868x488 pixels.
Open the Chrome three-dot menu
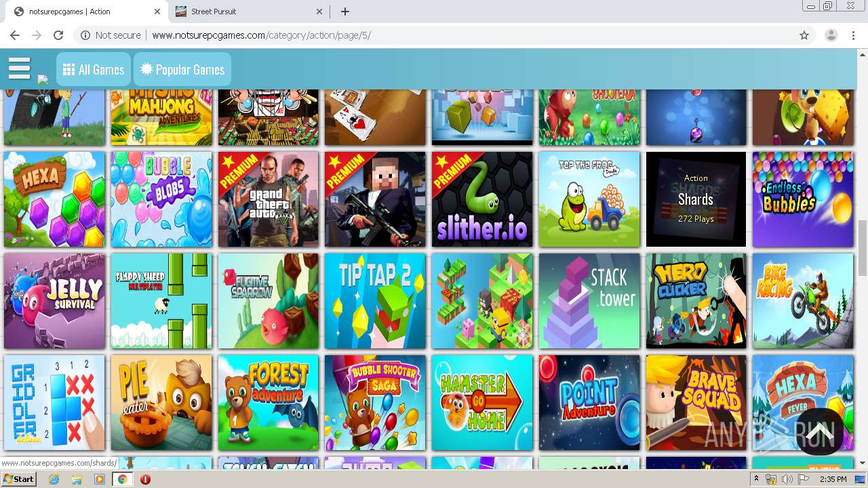(853, 35)
